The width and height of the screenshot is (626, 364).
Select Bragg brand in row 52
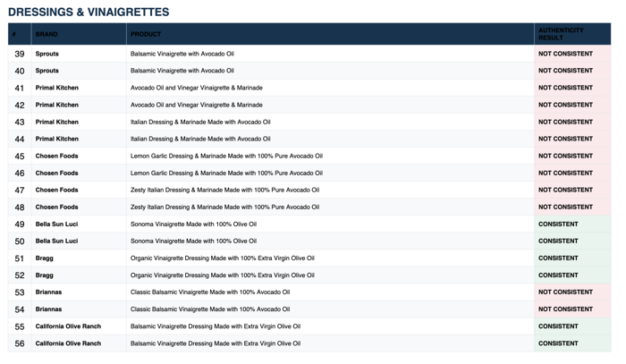(45, 275)
